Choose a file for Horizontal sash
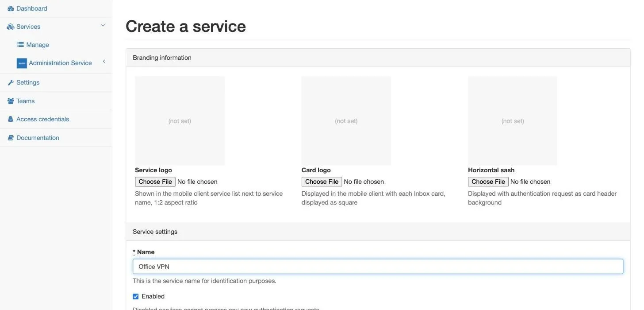The image size is (644, 310). point(488,182)
